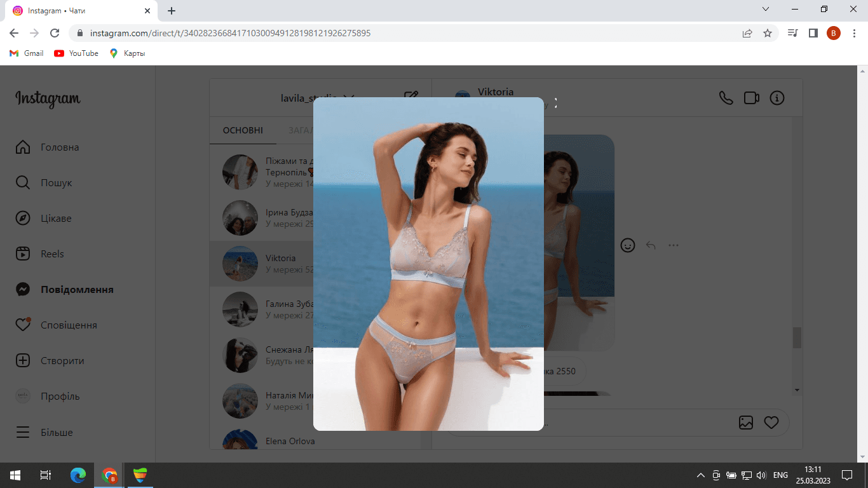Switch the ENG input language
The image size is (868, 488).
[781, 475]
